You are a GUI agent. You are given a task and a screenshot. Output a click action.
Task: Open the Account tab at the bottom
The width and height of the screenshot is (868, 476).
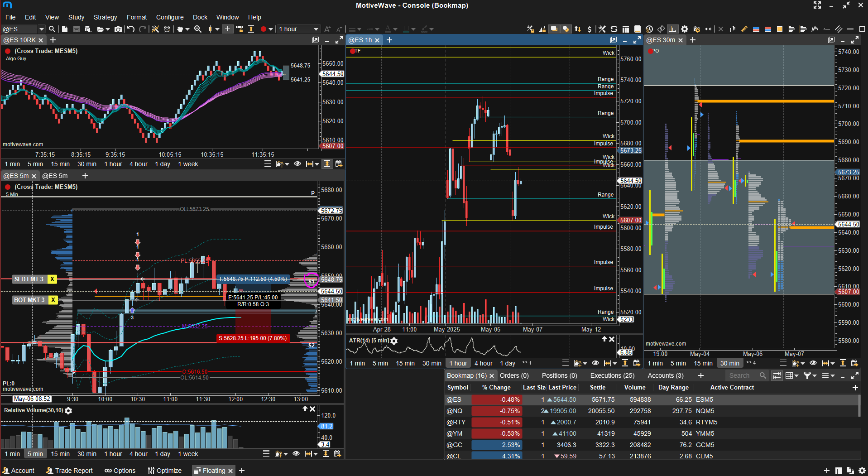[19, 471]
